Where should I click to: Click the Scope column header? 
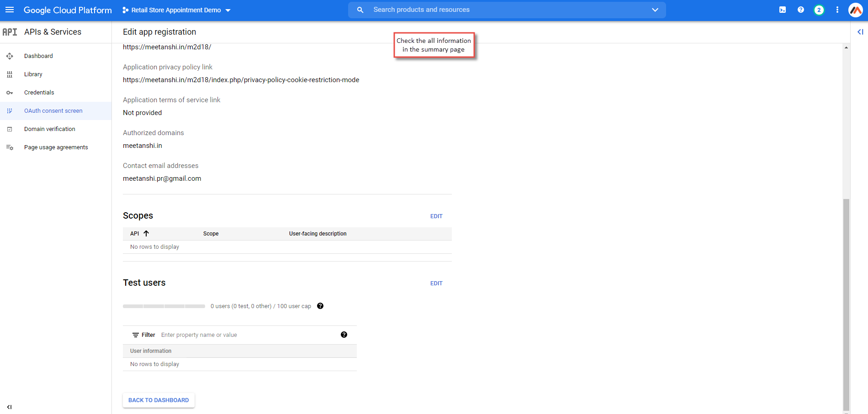[211, 234]
